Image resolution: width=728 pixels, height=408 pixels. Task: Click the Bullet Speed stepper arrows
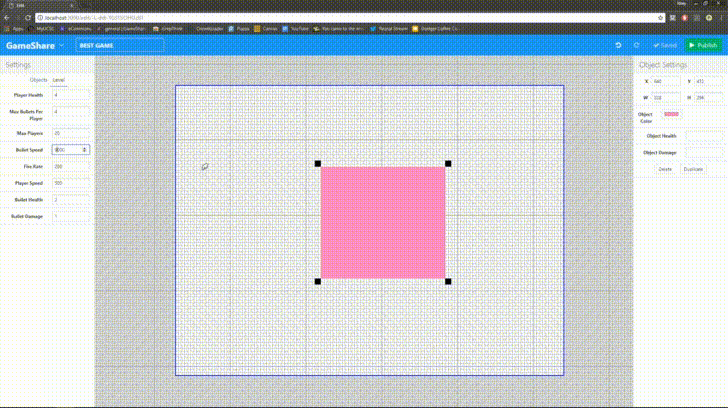(84, 150)
